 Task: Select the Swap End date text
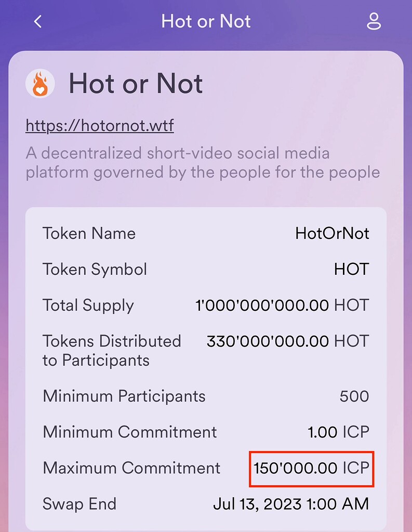(290, 503)
